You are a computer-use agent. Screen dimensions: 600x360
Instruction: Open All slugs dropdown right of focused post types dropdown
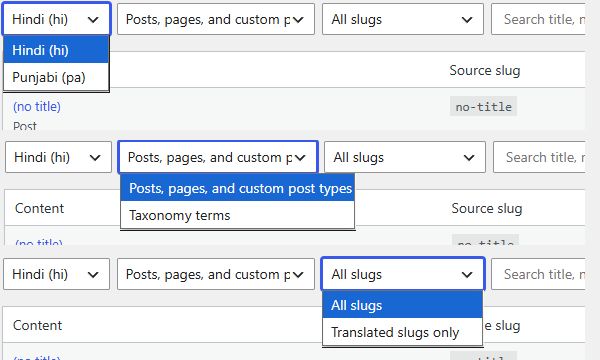click(405, 157)
